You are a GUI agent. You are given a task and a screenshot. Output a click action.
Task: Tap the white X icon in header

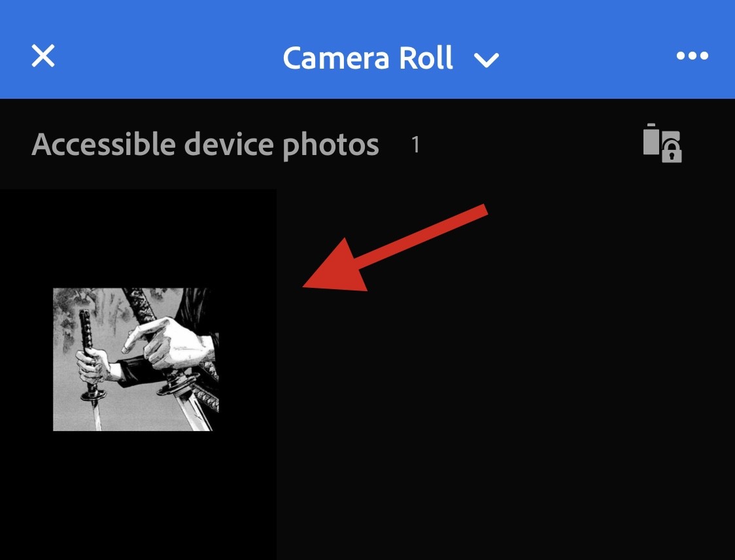pos(43,57)
